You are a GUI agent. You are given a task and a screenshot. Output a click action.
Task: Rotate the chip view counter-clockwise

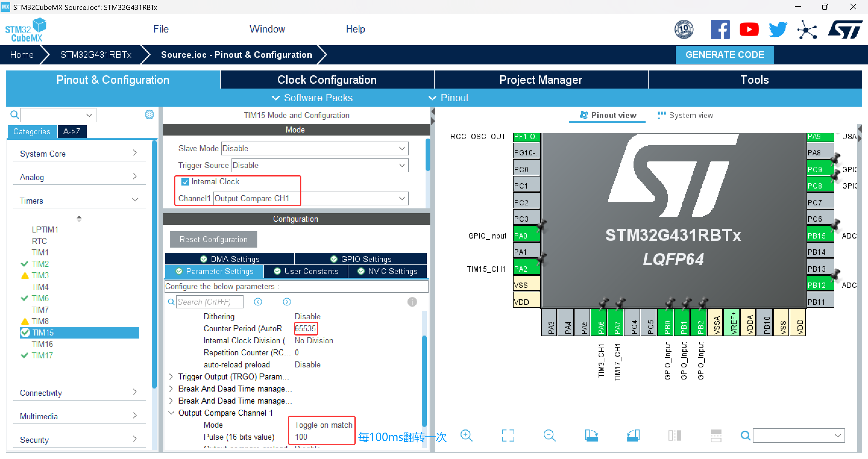pos(633,436)
